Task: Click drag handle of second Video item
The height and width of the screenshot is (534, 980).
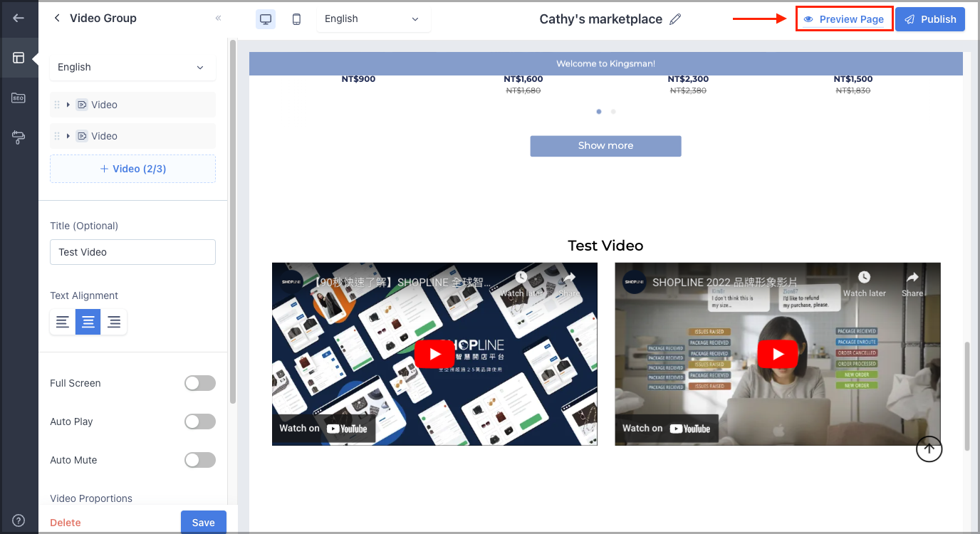Action: click(57, 136)
